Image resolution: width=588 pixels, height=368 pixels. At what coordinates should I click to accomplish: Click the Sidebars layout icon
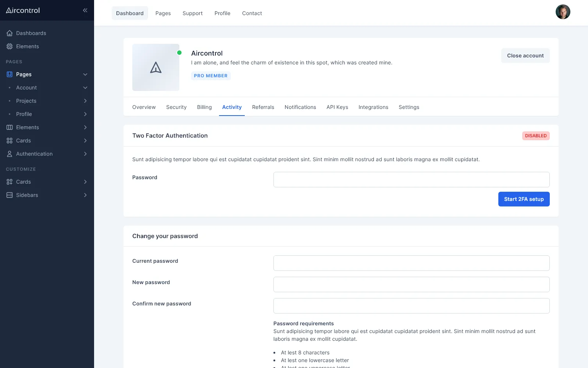(x=10, y=195)
